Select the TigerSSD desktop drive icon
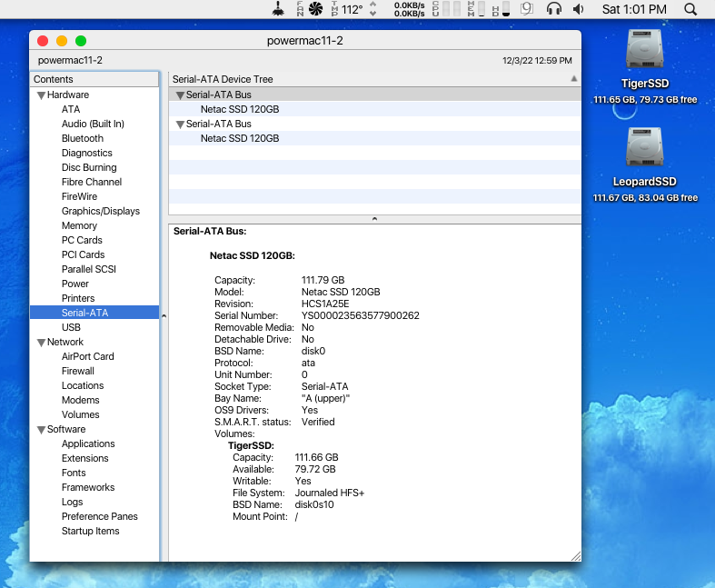Viewport: 715px width, 588px height. pos(645,50)
